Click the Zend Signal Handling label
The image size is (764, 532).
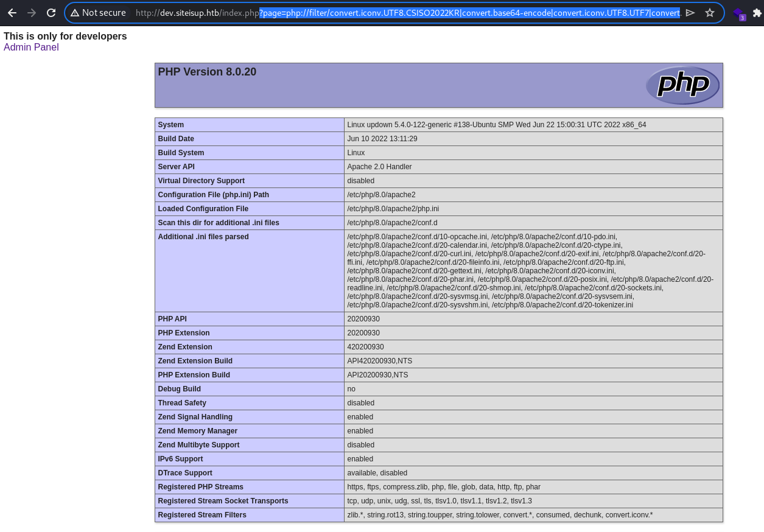[195, 417]
